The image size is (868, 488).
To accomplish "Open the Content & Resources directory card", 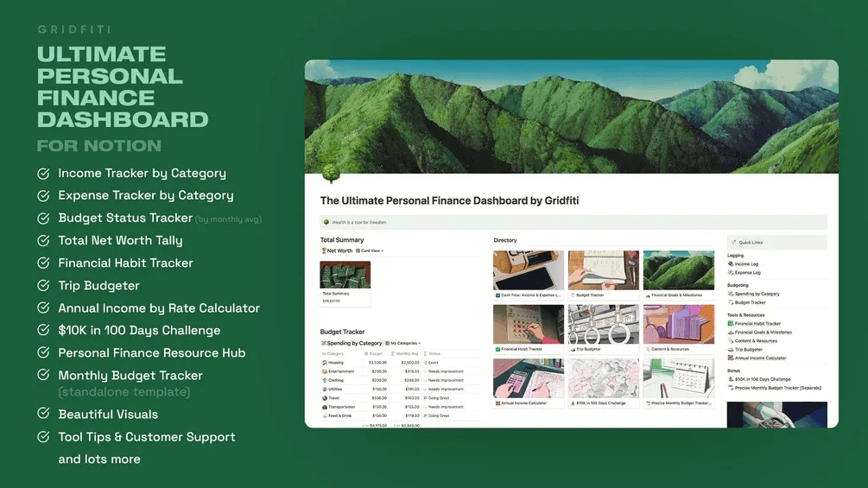I will pyautogui.click(x=679, y=329).
